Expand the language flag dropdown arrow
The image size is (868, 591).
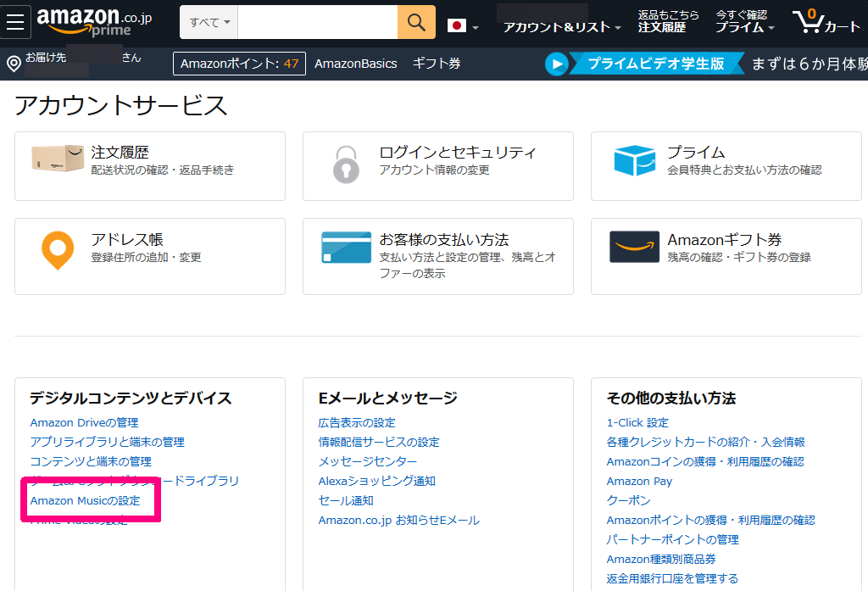pyautogui.click(x=476, y=27)
